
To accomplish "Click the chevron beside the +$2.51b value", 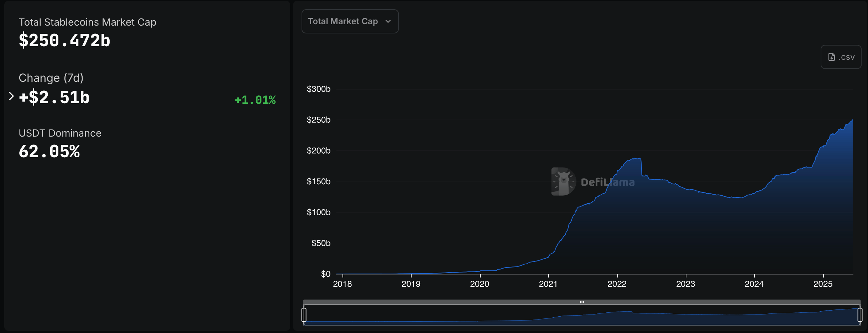I will click(x=10, y=96).
